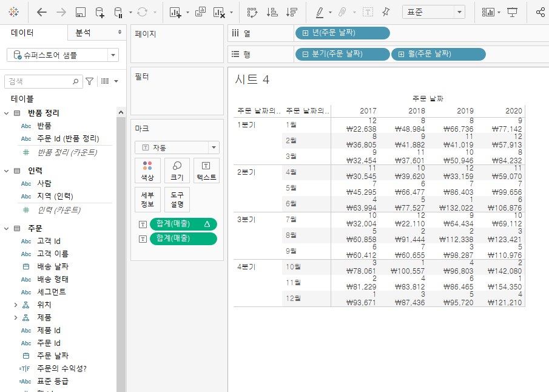Open the 크기 size mark card
The width and height of the screenshot is (549, 392).
pos(177,171)
